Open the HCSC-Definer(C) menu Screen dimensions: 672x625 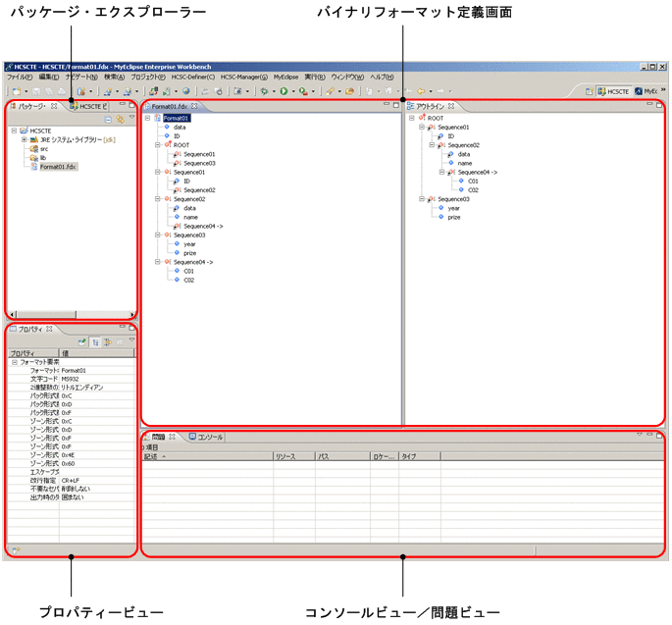(193, 78)
